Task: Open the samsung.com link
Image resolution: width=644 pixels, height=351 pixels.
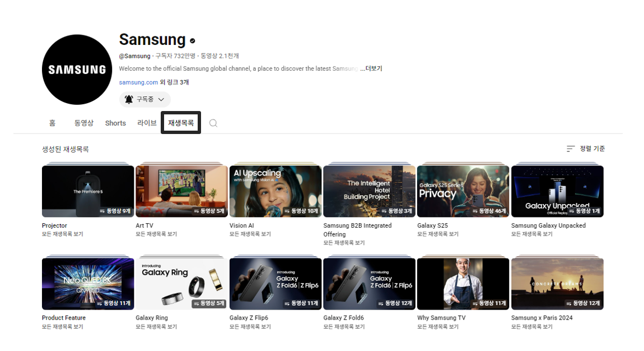Action: coord(138,82)
